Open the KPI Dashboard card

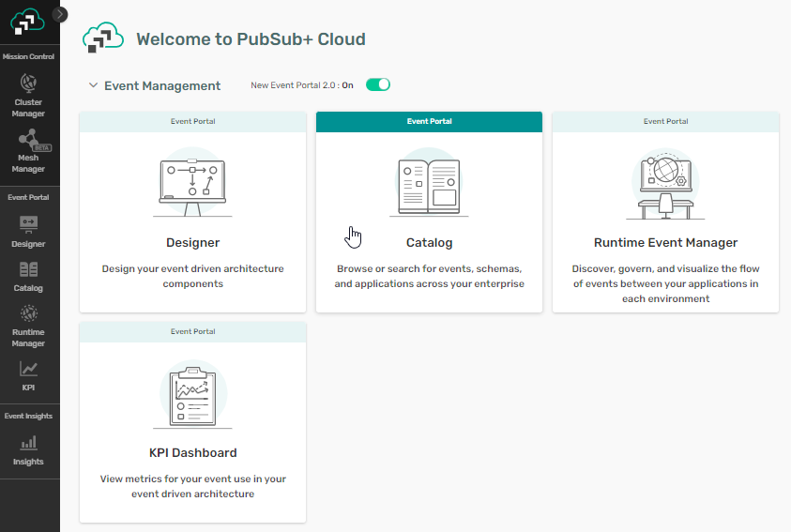[x=192, y=452]
